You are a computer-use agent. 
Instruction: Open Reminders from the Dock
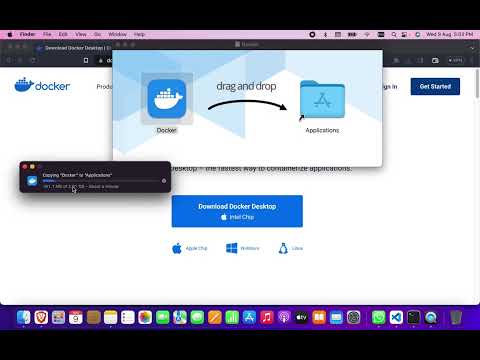pyautogui.click(x=128, y=317)
